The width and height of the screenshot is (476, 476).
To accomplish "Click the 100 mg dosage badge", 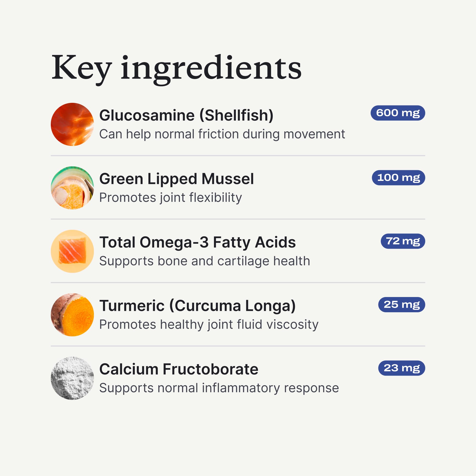I will point(398,177).
